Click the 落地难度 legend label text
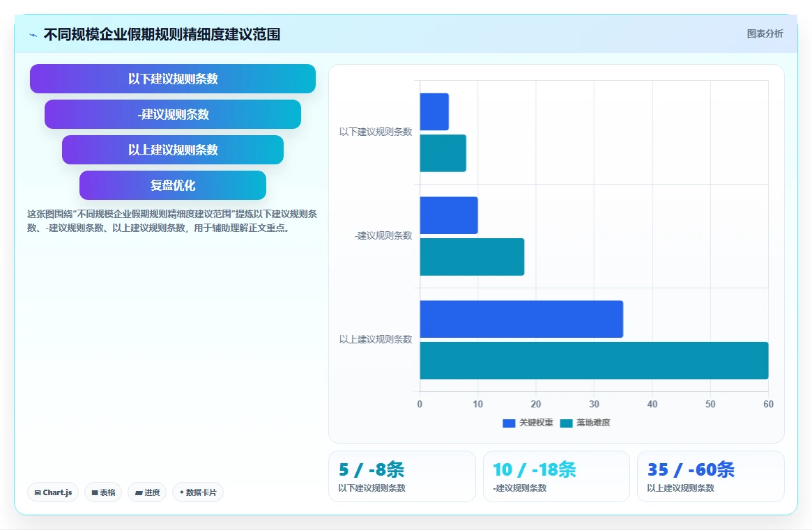Screen dimensions: 812x530 pyautogui.click(x=593, y=423)
